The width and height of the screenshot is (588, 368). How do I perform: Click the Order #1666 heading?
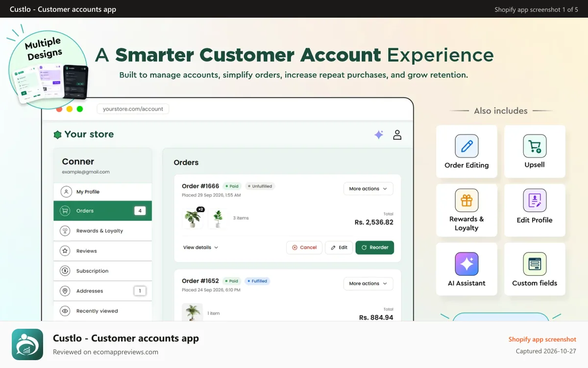(x=200, y=186)
